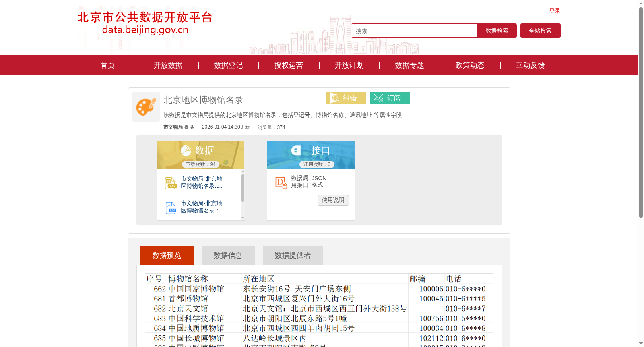Click the file list scroll down arrow
The image size is (644, 347).
(243, 218)
